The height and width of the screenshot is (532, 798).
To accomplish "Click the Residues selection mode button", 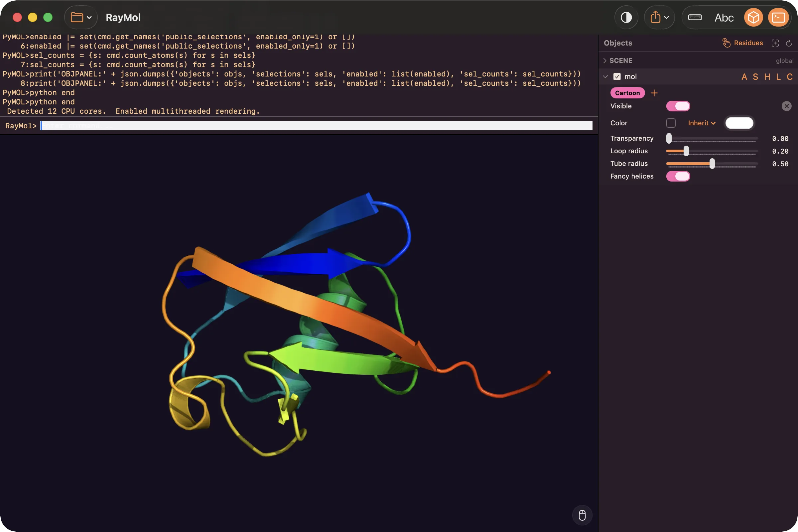I will click(x=748, y=43).
